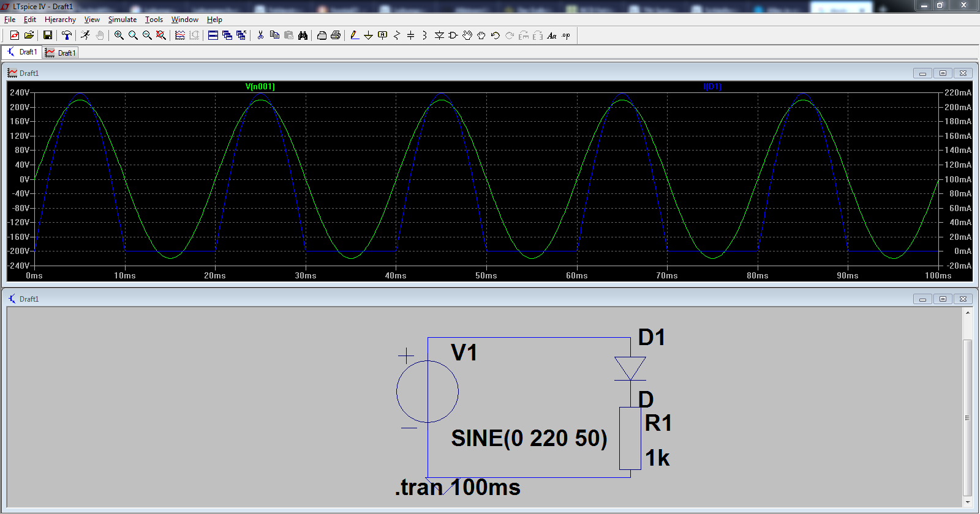The image size is (980, 514).
Task: Click the Find binoculars icon
Action: pos(303,35)
